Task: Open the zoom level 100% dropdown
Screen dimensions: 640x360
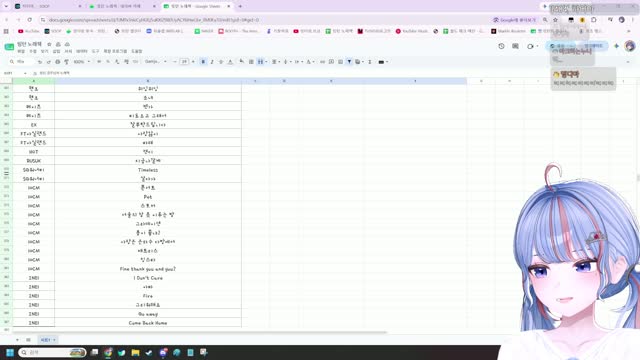Action: click(82, 62)
